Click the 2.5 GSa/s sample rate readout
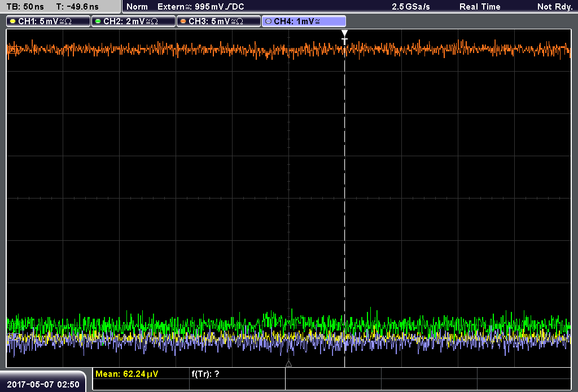Viewport: 578px width, 392px height. (411, 7)
